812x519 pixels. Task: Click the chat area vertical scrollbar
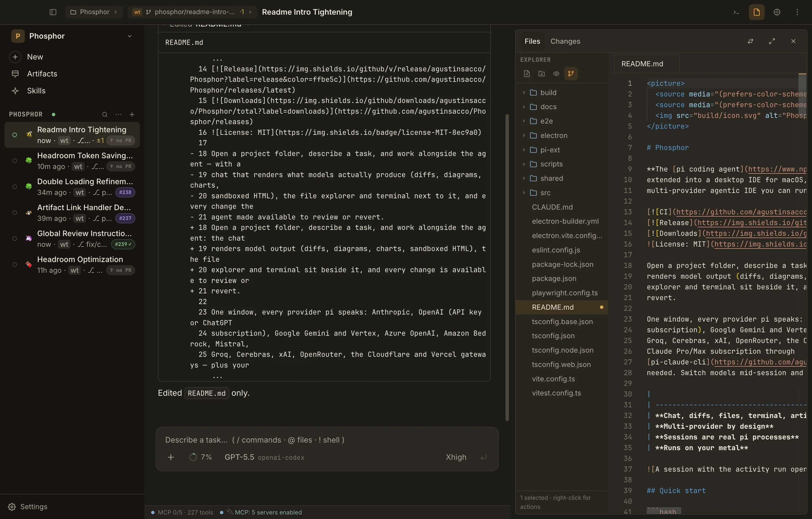click(x=507, y=268)
